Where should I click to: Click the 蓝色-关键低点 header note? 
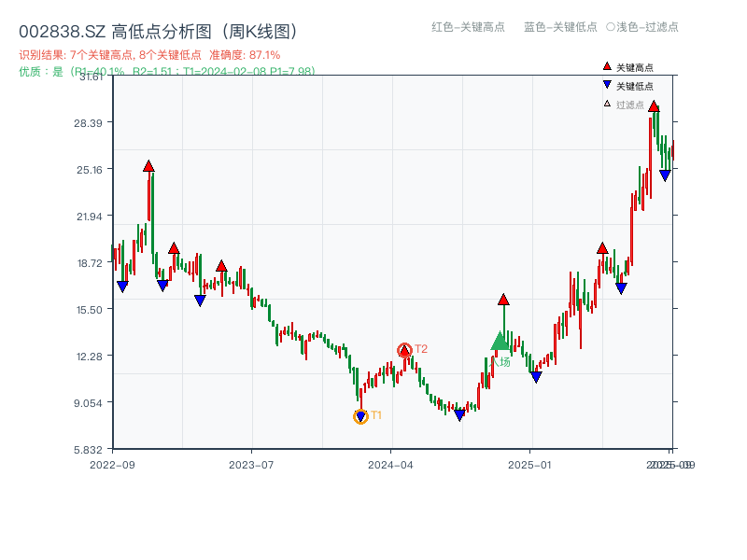click(x=560, y=27)
